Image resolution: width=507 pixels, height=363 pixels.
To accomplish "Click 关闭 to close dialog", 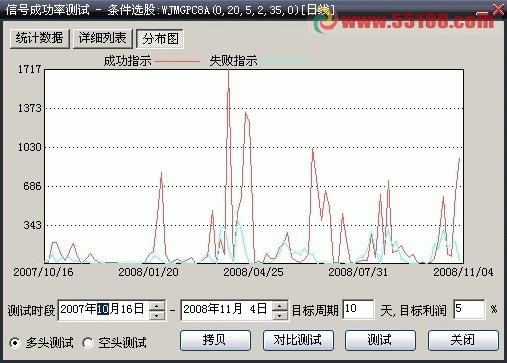I will [463, 340].
